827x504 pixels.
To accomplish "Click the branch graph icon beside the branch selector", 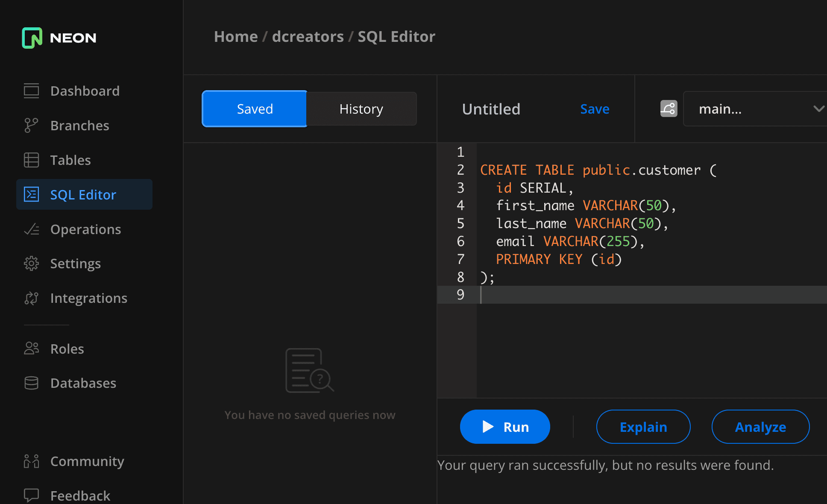I will pos(668,108).
